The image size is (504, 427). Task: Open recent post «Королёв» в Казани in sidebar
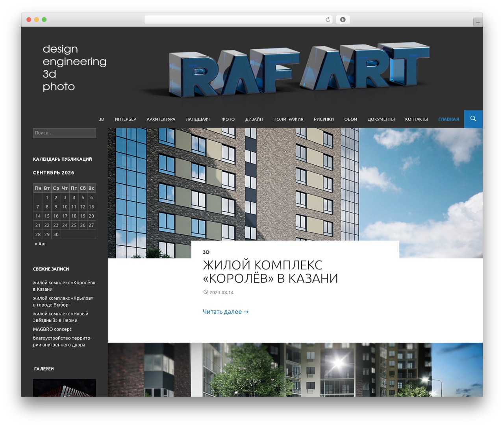[x=64, y=286]
